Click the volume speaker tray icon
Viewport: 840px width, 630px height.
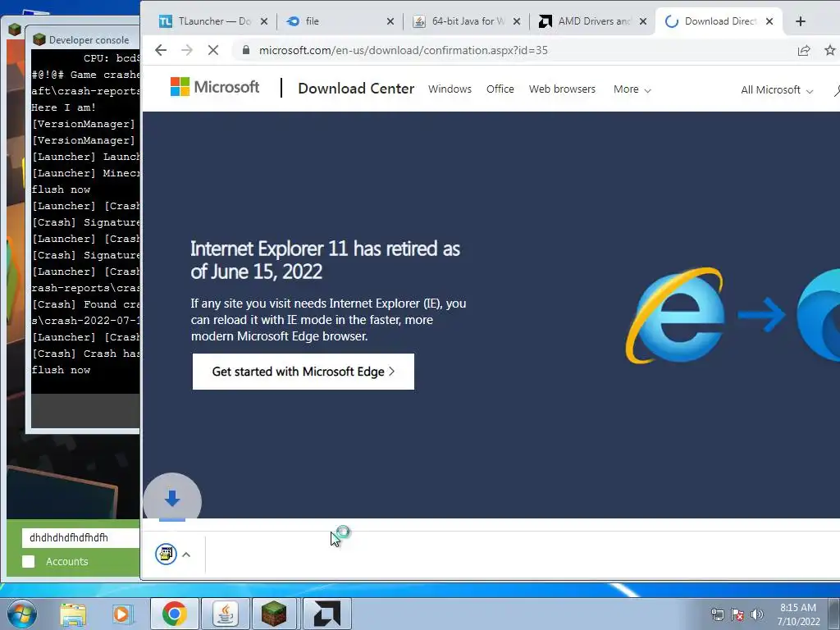pos(756,614)
